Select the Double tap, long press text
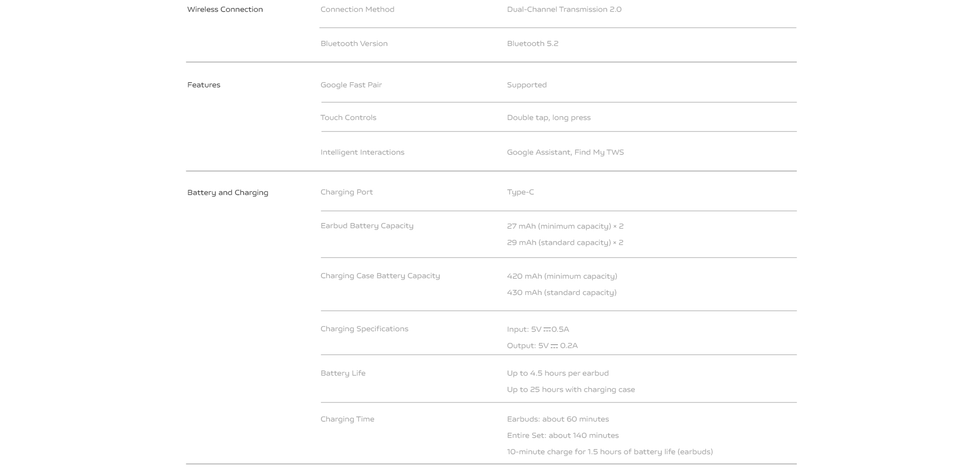The height and width of the screenshot is (472, 980). click(549, 117)
